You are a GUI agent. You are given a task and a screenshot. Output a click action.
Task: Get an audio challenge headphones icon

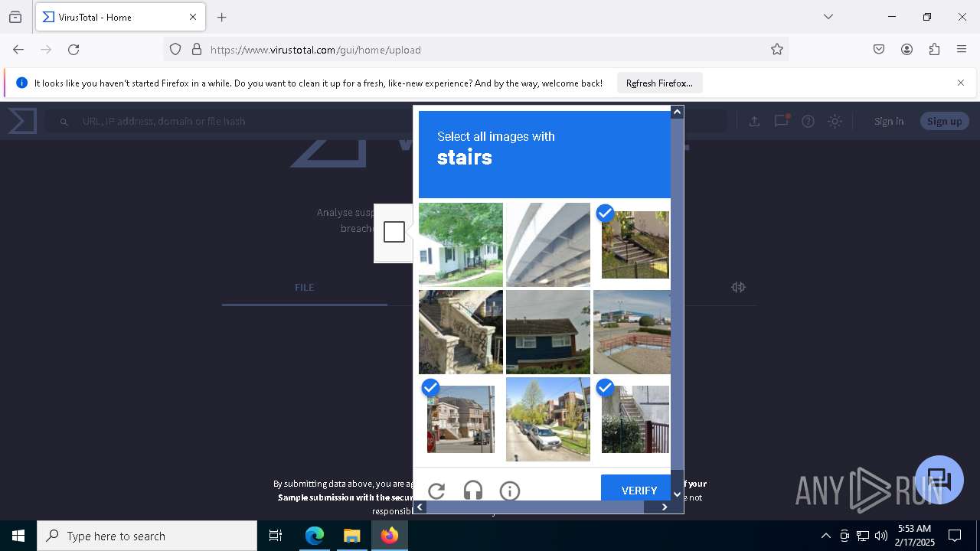(x=473, y=491)
